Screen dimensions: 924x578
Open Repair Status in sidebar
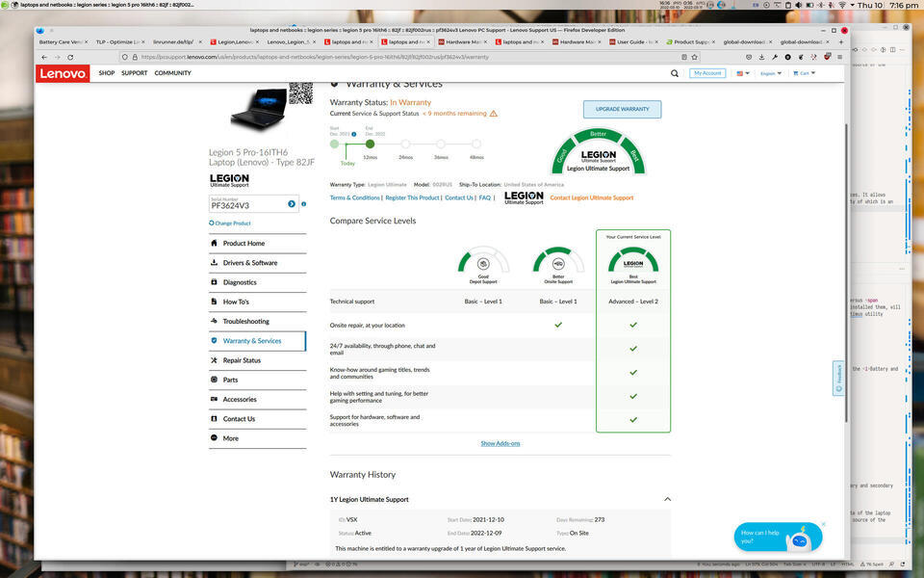[x=258, y=360]
